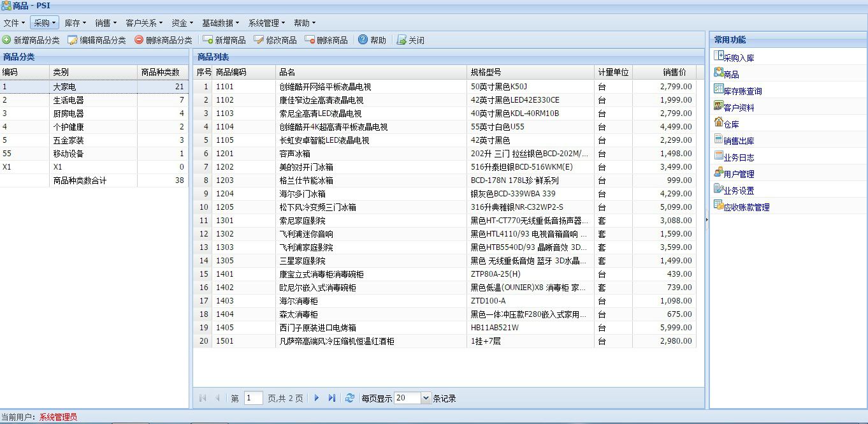Image resolution: width=868 pixels, height=424 pixels.
Task: Open the 客户关系 menu
Action: click(144, 23)
